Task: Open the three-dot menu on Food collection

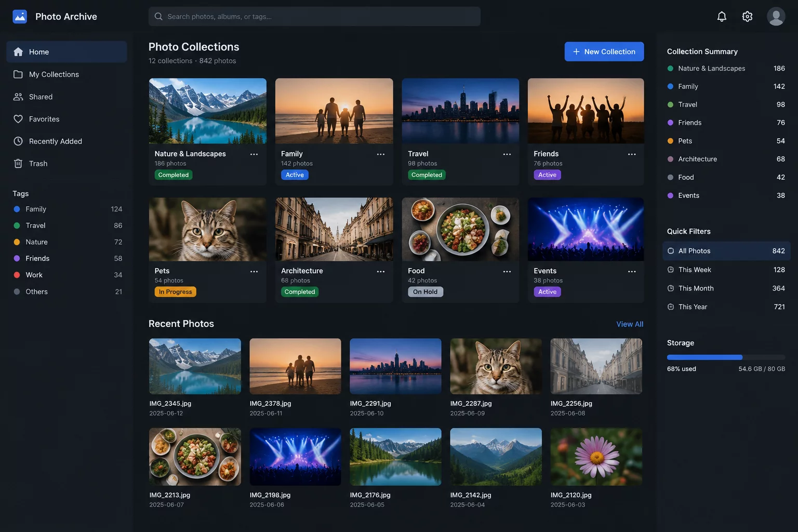Action: (507, 272)
